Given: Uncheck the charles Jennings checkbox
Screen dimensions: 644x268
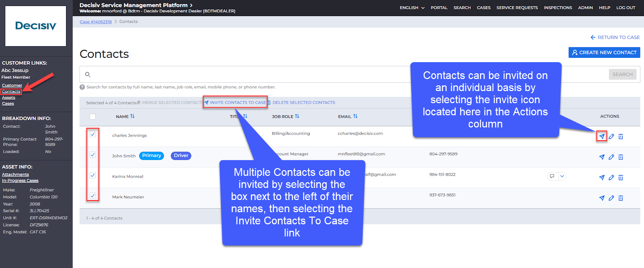Looking at the screenshot, I should tap(93, 134).
